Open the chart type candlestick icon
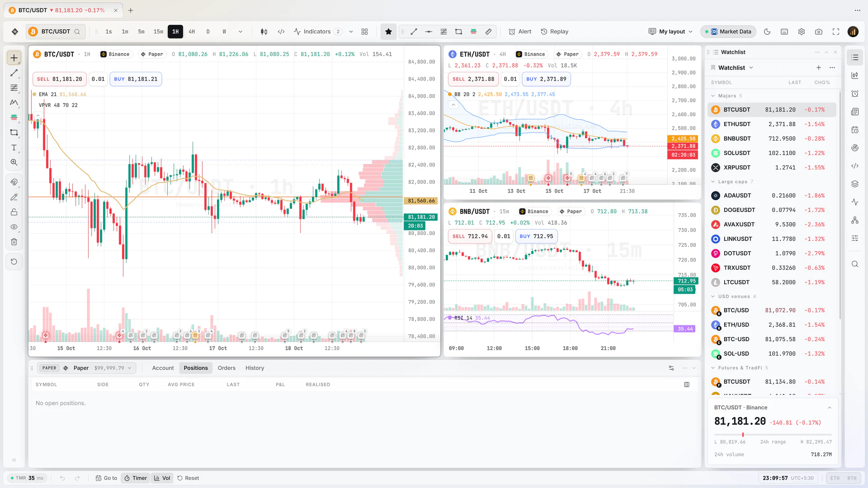 264,32
